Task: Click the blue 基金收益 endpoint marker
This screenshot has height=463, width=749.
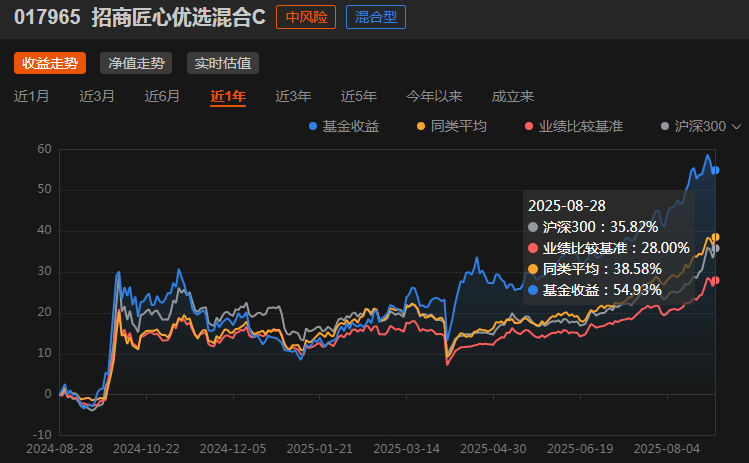Action: [715, 170]
